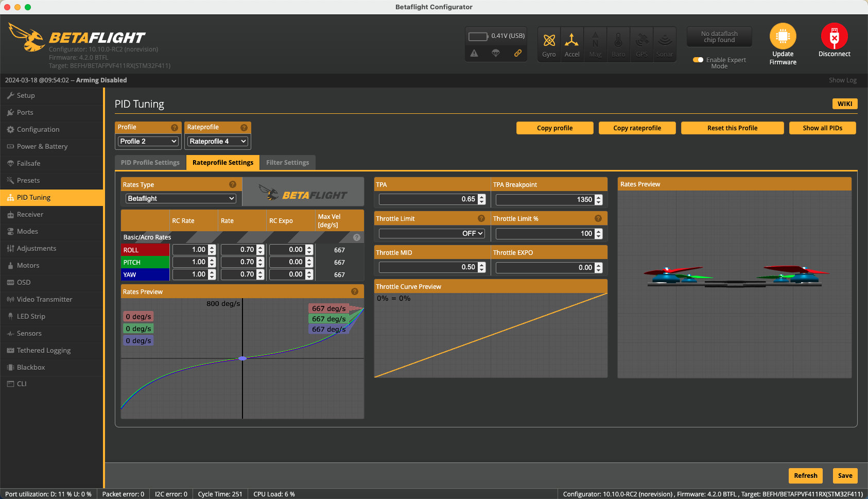Open OSD in the sidebar
The width and height of the screenshot is (868, 499).
pyautogui.click(x=51, y=283)
